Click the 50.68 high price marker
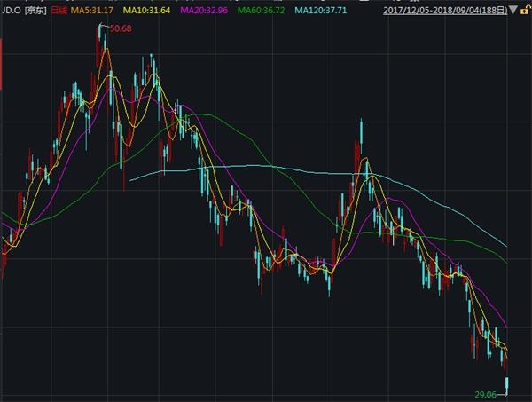Screen dimensions: 532x402 point(121,28)
